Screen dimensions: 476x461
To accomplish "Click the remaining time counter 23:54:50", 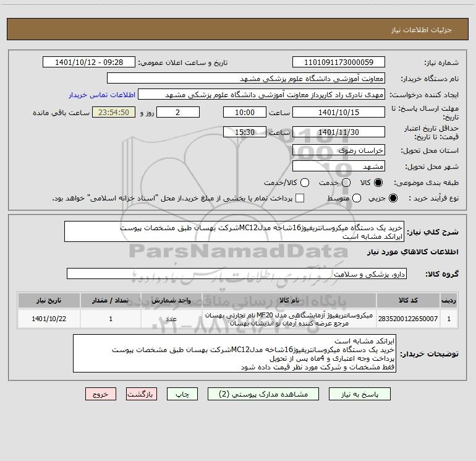I will (x=114, y=112).
